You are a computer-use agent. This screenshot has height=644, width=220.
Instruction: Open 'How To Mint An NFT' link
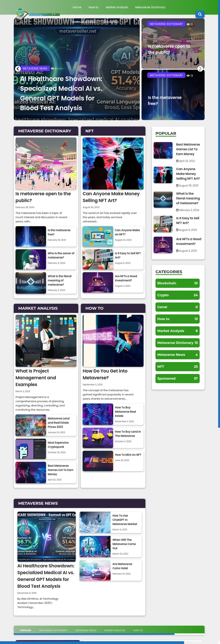point(128,455)
